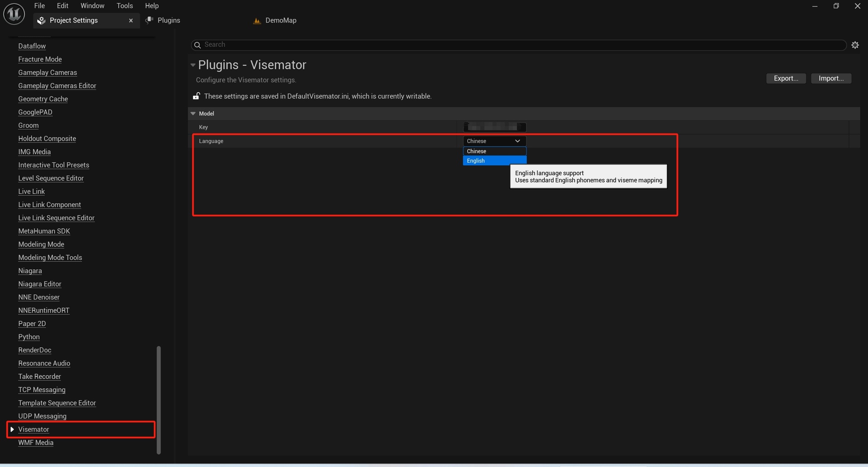Collapse the Model category

pyautogui.click(x=193, y=113)
